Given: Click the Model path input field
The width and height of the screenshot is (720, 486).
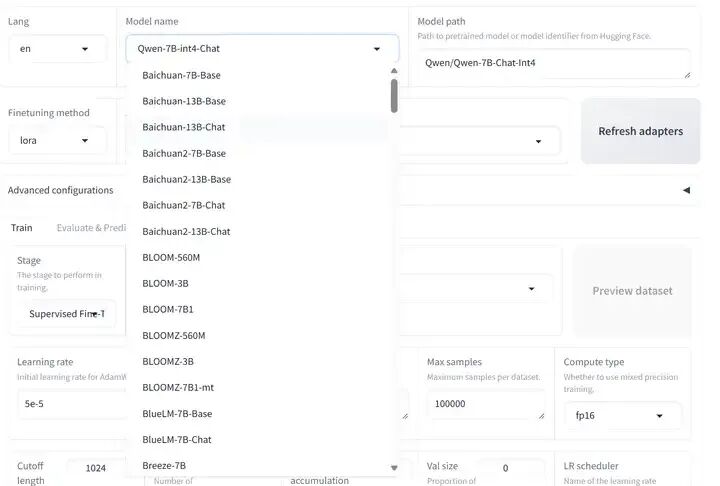Looking at the screenshot, I should point(551,63).
